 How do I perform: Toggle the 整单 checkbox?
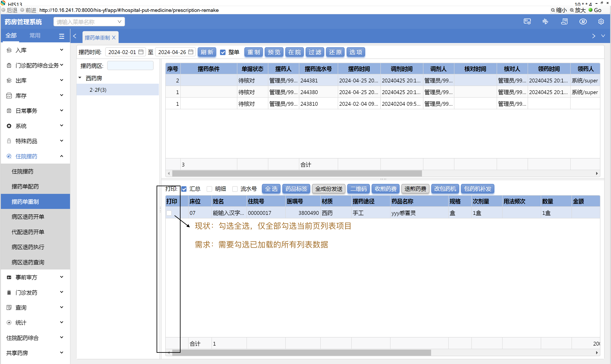[x=223, y=52]
